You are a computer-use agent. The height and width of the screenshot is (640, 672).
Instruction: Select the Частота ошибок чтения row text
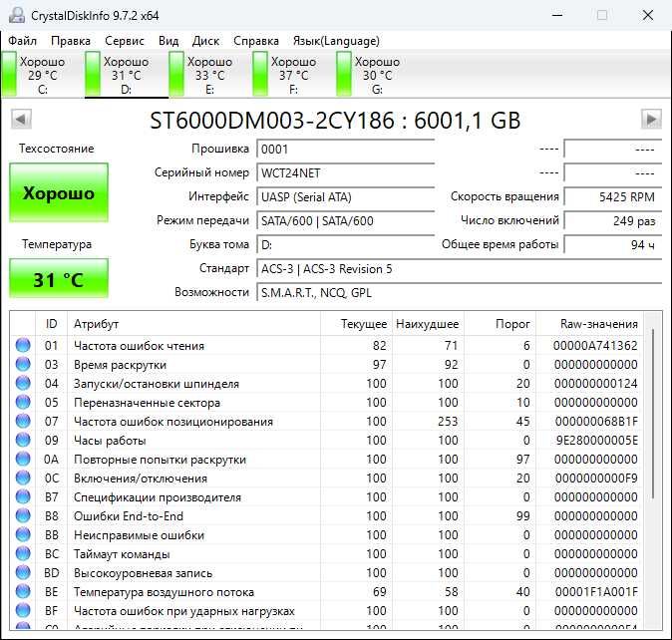tap(139, 346)
